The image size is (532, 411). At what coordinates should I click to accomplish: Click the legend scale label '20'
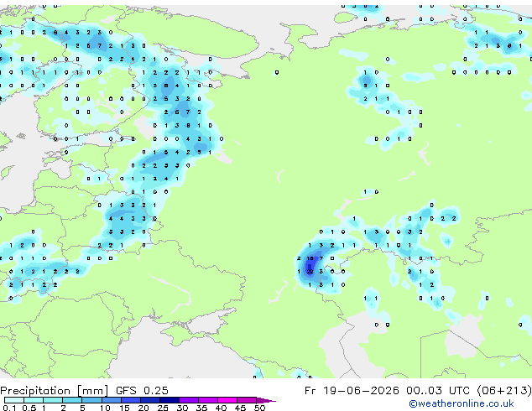pyautogui.click(x=143, y=408)
